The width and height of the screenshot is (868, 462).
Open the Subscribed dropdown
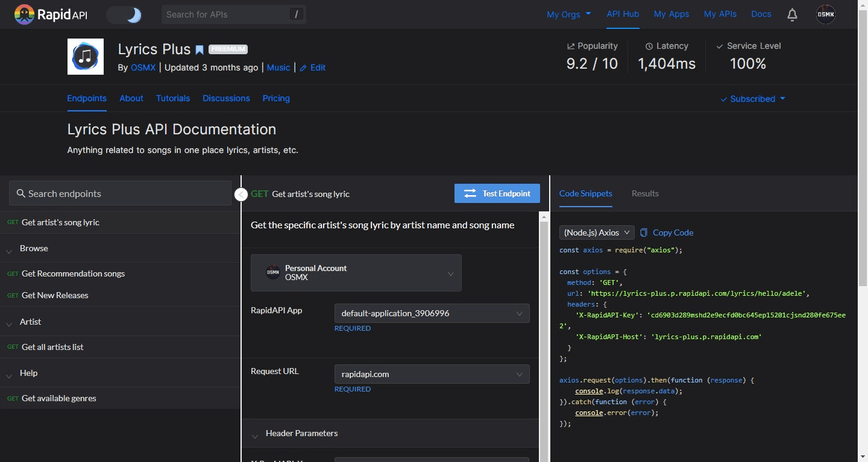coord(753,99)
